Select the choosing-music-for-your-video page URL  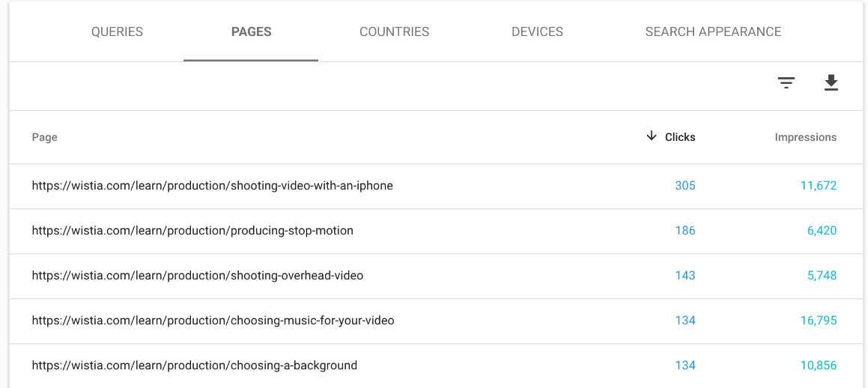pos(213,321)
